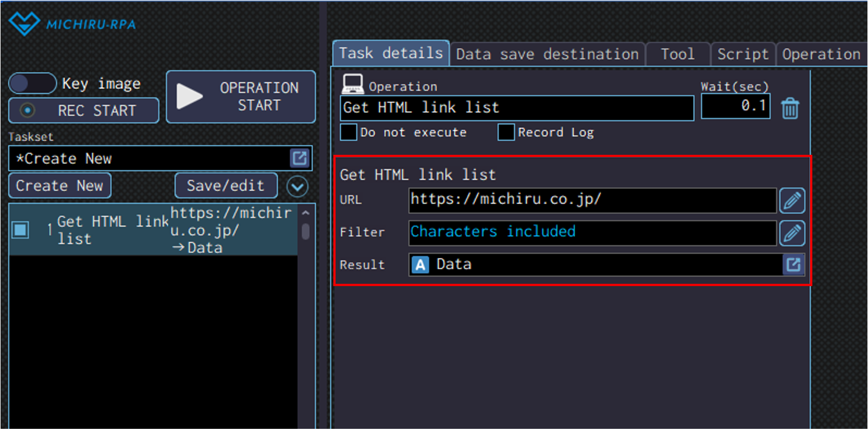
Task: Click the task list vertical scrollbar
Action: coord(306,230)
